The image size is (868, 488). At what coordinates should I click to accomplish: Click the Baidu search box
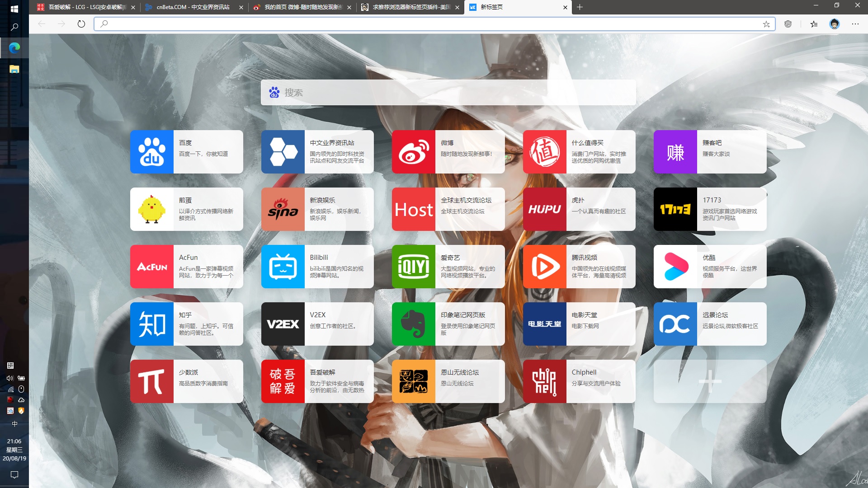coord(448,93)
